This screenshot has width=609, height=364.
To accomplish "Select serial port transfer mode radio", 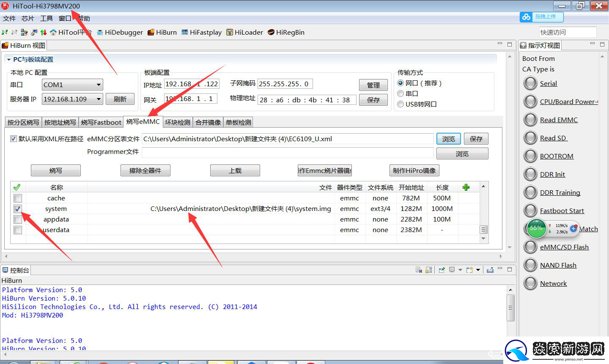I will pyautogui.click(x=401, y=93).
